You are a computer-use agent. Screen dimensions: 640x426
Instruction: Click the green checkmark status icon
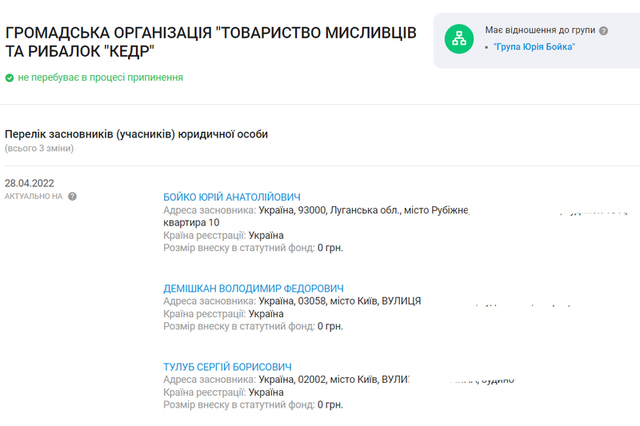point(9,77)
